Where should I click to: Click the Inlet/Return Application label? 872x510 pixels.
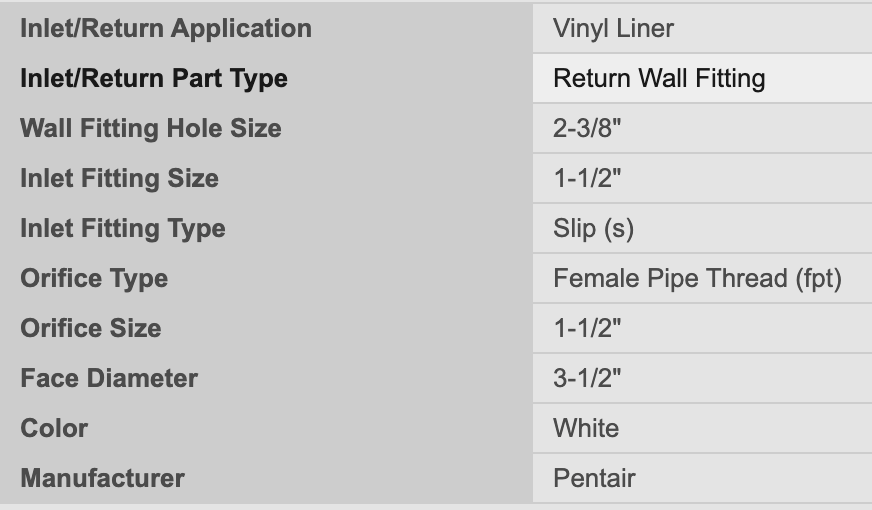(x=165, y=28)
